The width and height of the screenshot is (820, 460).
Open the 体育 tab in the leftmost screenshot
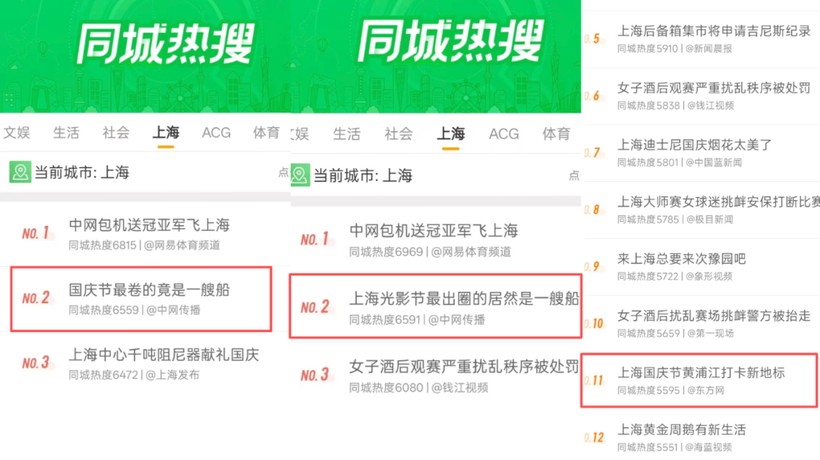pyautogui.click(x=266, y=132)
